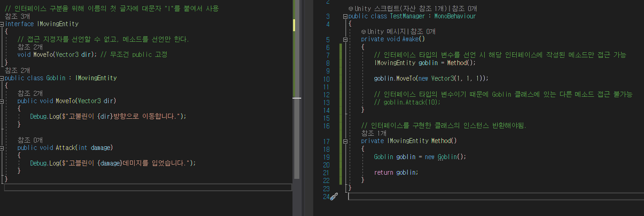Viewport: 644px width, 216px height.
Task: Click 'new Goblin()' on line 19
Action: [x=444, y=157]
